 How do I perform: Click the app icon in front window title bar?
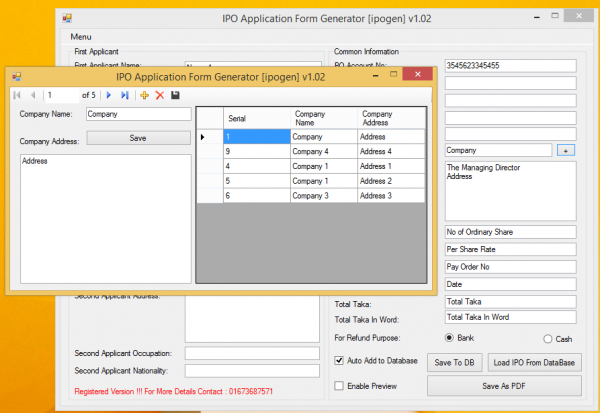18,76
